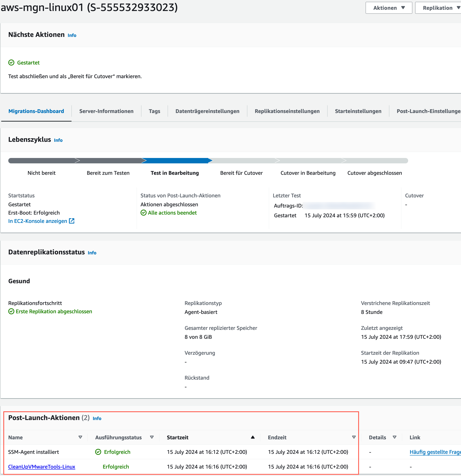Open Info for Datenreplikationsstatus
The width and height of the screenshot is (461, 476).
(x=92, y=253)
